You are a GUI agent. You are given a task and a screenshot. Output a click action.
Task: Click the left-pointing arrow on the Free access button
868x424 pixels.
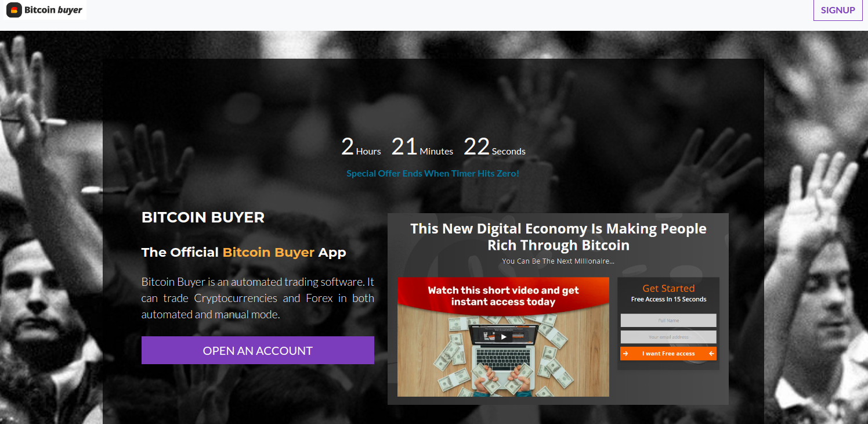[711, 354]
